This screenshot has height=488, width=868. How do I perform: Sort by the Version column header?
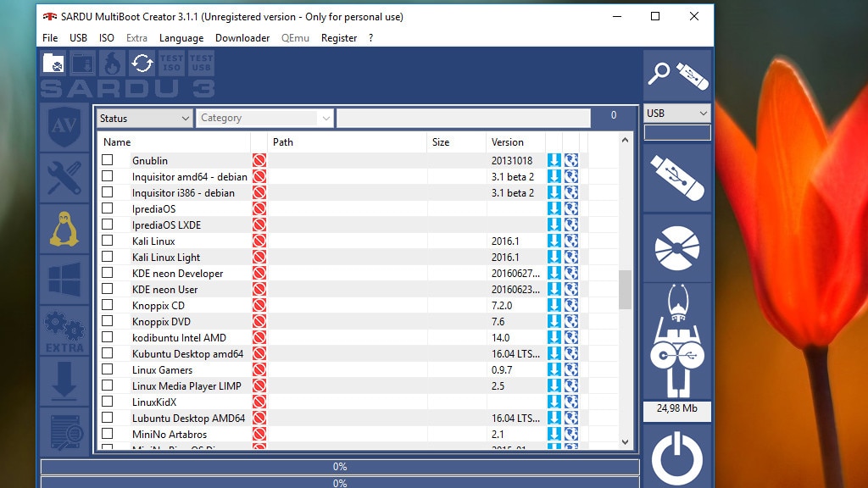pyautogui.click(x=515, y=142)
